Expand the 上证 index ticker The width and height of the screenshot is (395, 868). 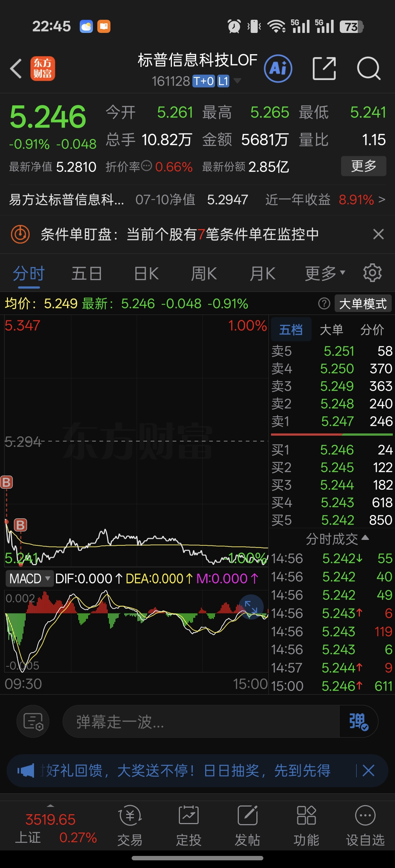click(x=50, y=826)
